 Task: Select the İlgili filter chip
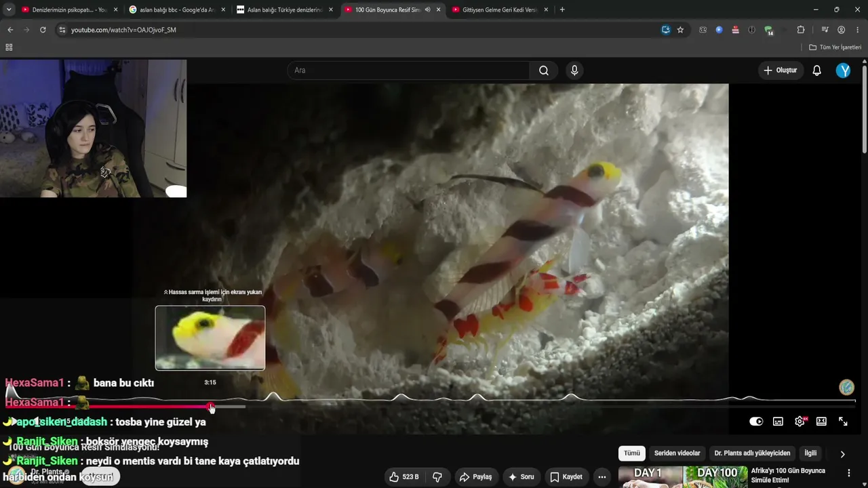810,453
